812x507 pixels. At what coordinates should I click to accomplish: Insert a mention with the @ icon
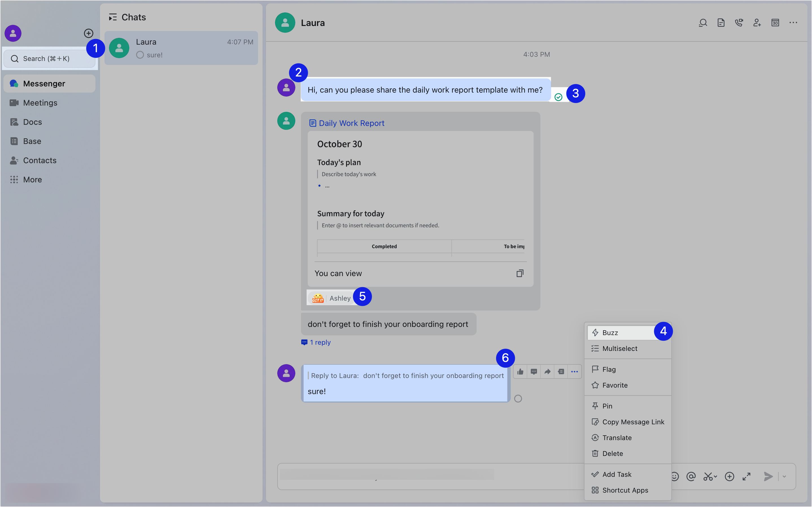691,476
